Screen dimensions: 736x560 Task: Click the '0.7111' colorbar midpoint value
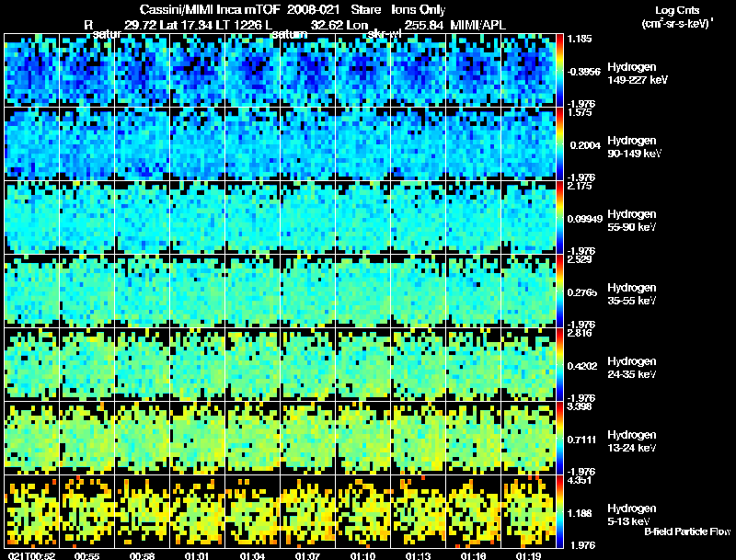(581, 440)
